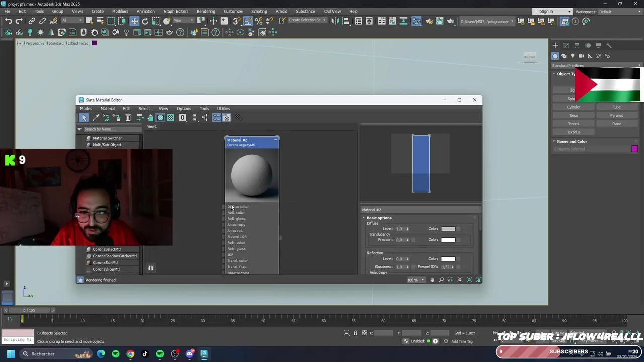Activate the Select and Rotate tool
This screenshot has width=644, height=362.
(x=145, y=21)
